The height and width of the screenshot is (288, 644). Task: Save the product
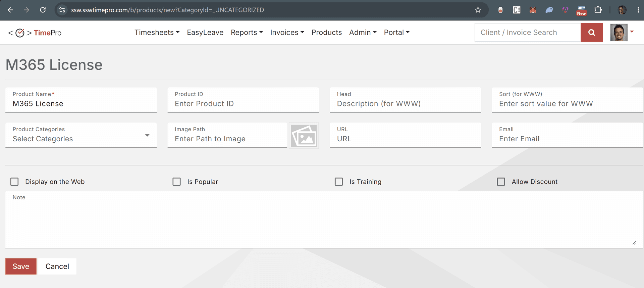coord(21,266)
